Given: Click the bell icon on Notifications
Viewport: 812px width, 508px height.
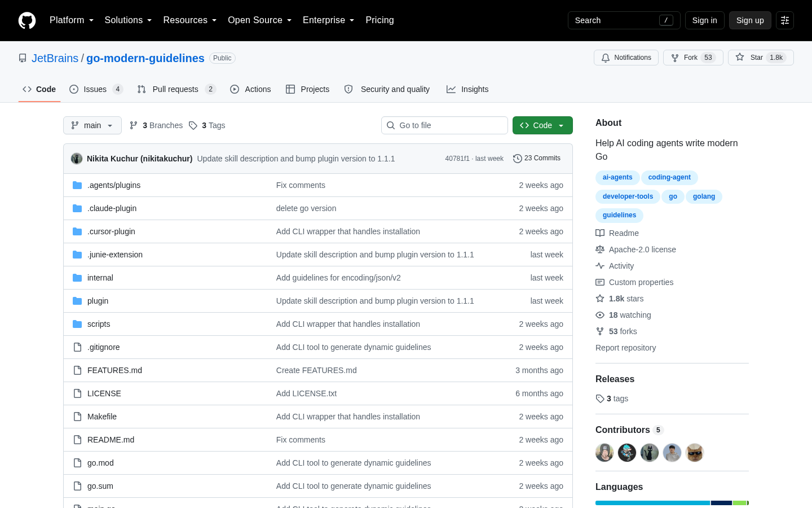Looking at the screenshot, I should pyautogui.click(x=606, y=58).
